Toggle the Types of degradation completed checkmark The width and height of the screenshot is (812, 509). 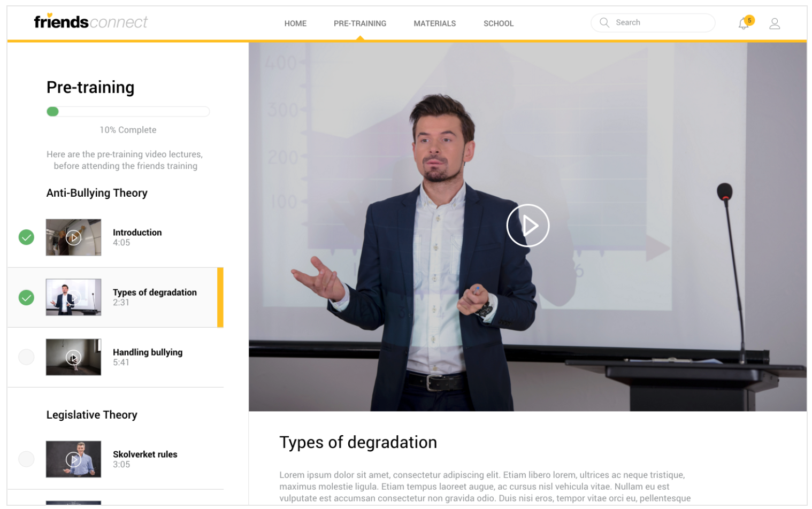[26, 297]
